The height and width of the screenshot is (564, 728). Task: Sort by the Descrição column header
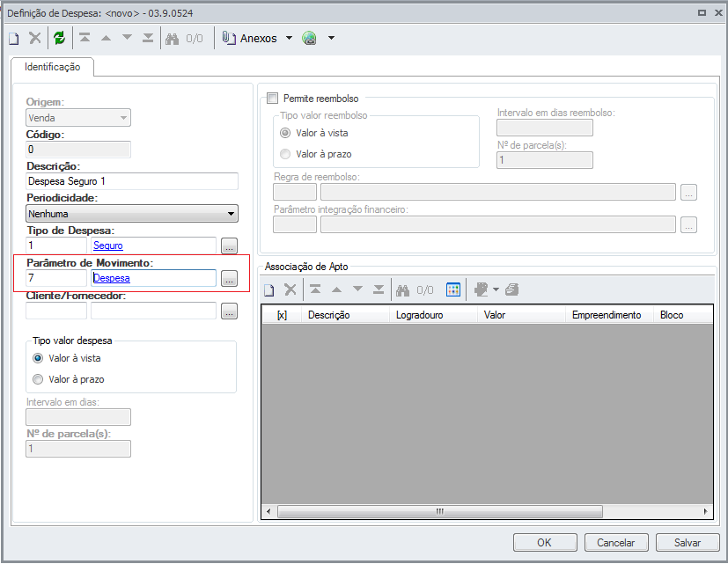[345, 315]
